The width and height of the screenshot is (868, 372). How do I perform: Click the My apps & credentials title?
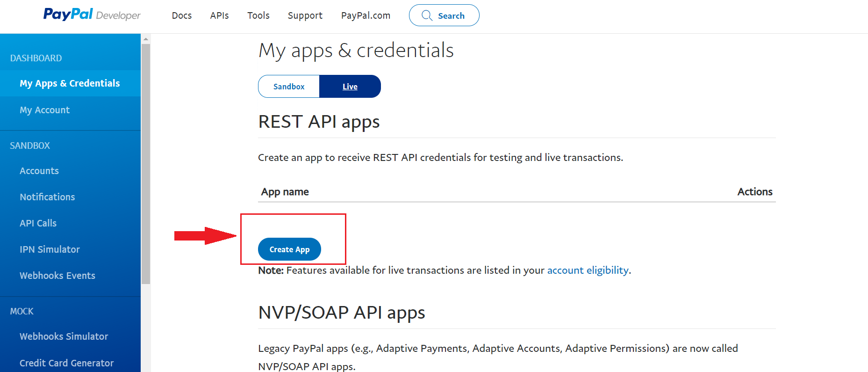click(356, 51)
